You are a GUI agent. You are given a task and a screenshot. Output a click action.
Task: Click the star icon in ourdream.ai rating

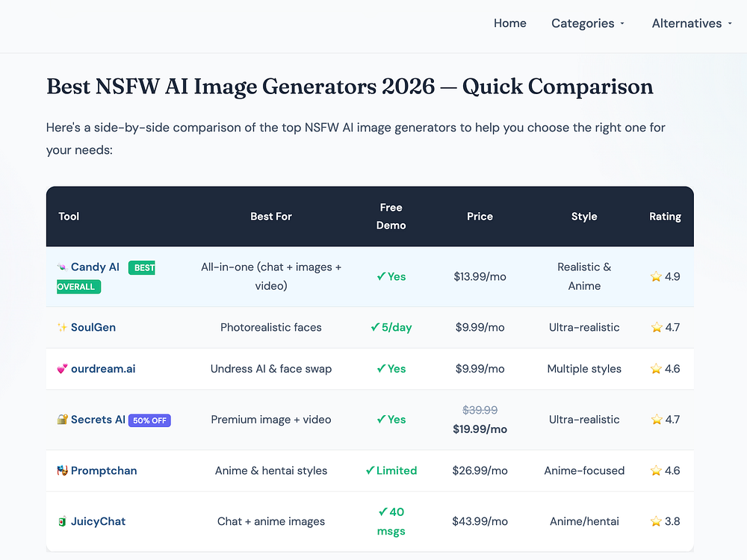pyautogui.click(x=656, y=369)
